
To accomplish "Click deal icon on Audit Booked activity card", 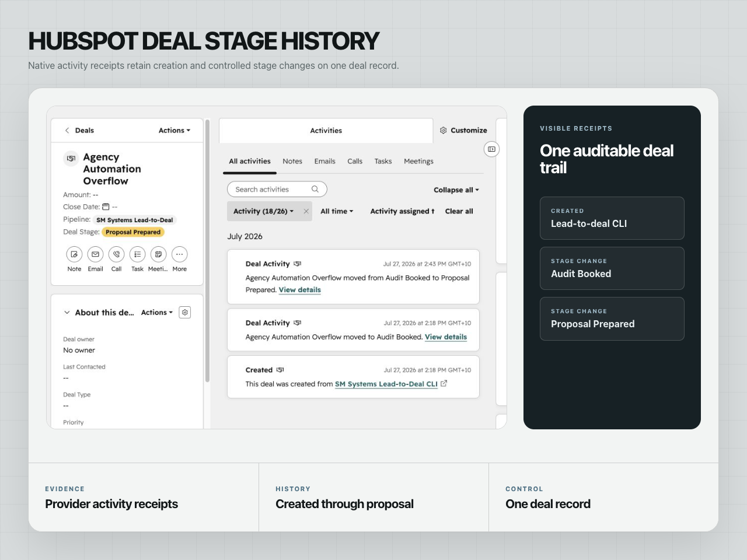I will (298, 323).
